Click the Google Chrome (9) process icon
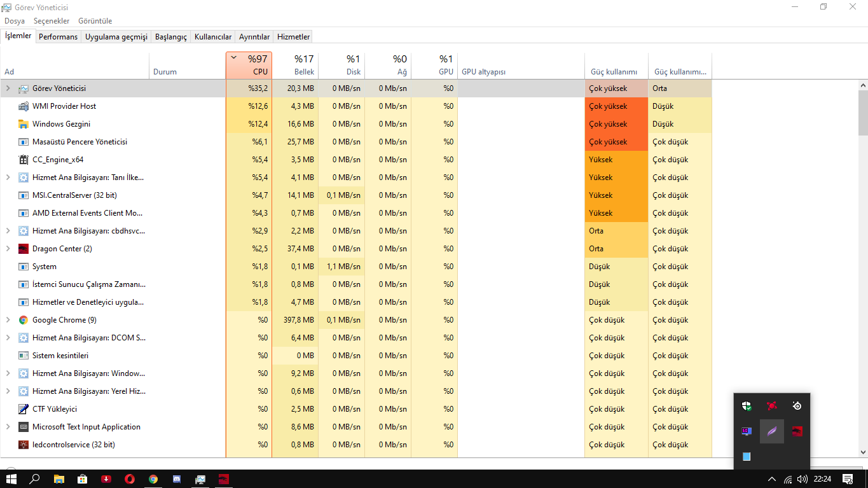This screenshot has height=488, width=868. pos(24,320)
